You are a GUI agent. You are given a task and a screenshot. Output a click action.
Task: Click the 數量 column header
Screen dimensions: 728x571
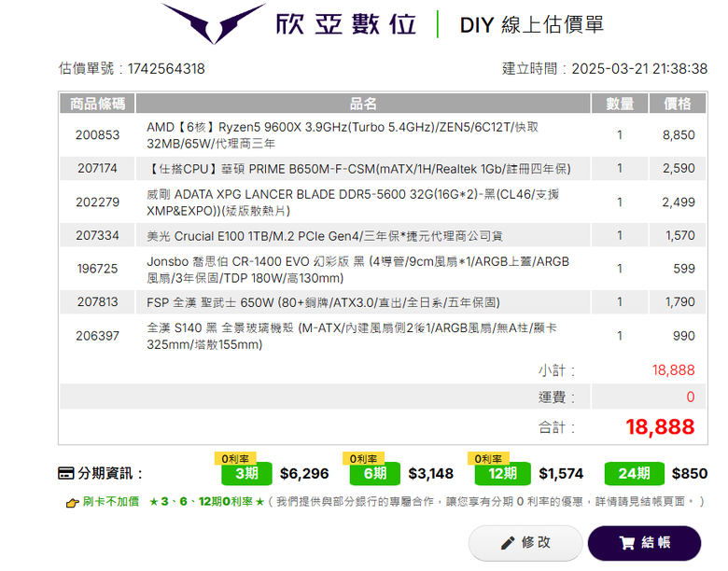[620, 104]
